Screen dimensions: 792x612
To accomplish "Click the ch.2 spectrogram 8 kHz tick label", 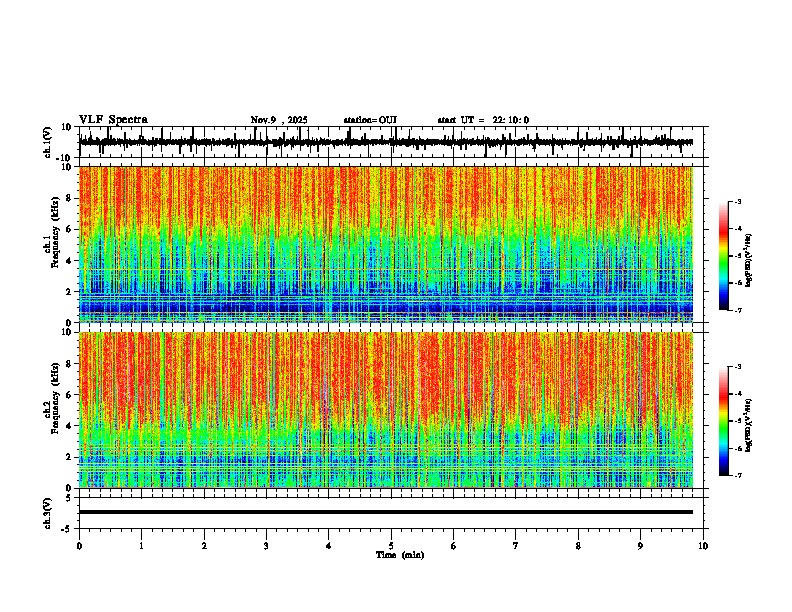I will coord(69,364).
